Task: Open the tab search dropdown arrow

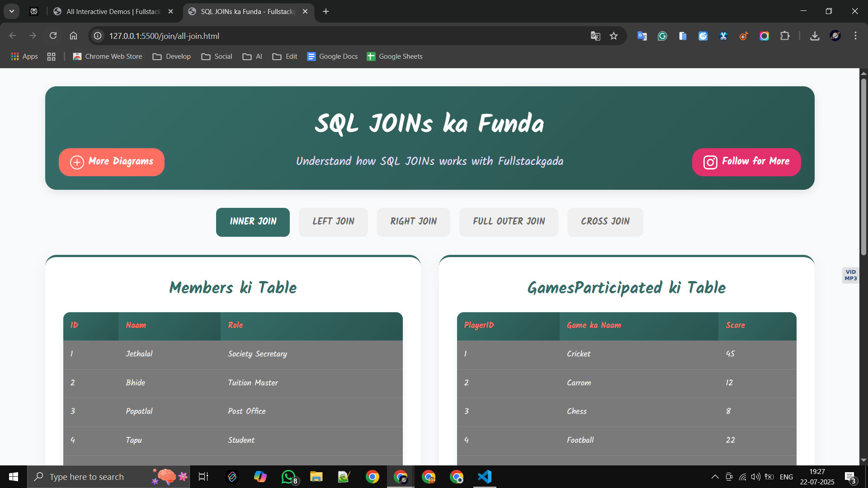Action: pyautogui.click(x=12, y=11)
